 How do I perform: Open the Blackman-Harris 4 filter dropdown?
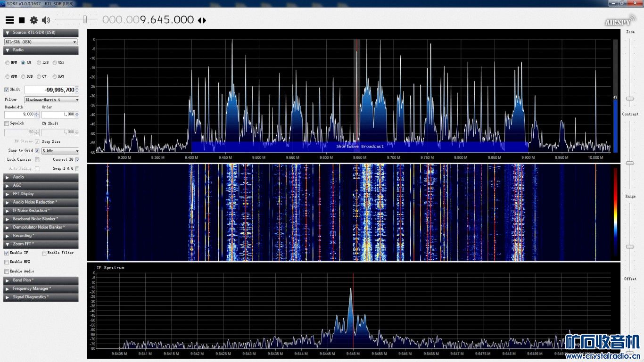[51, 100]
